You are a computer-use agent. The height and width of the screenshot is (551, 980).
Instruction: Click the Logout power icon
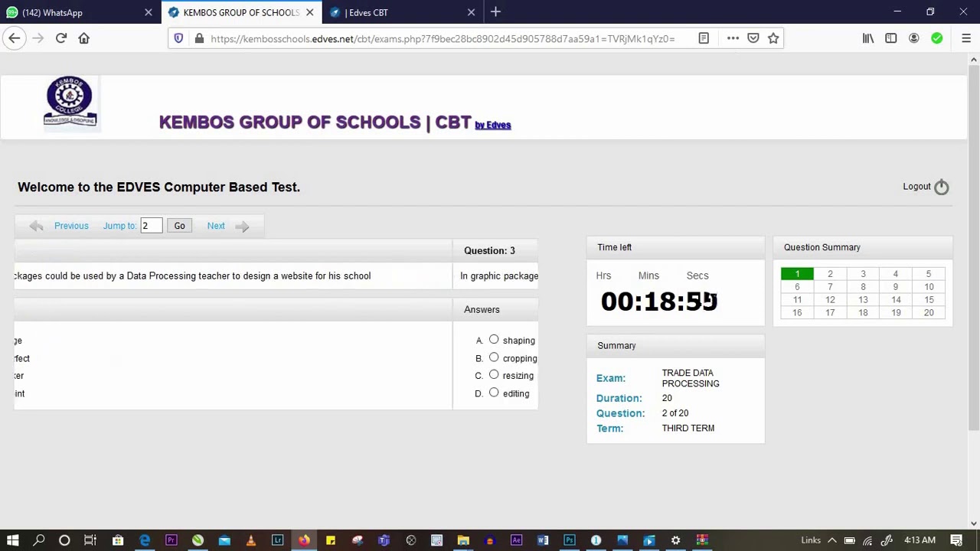(942, 187)
